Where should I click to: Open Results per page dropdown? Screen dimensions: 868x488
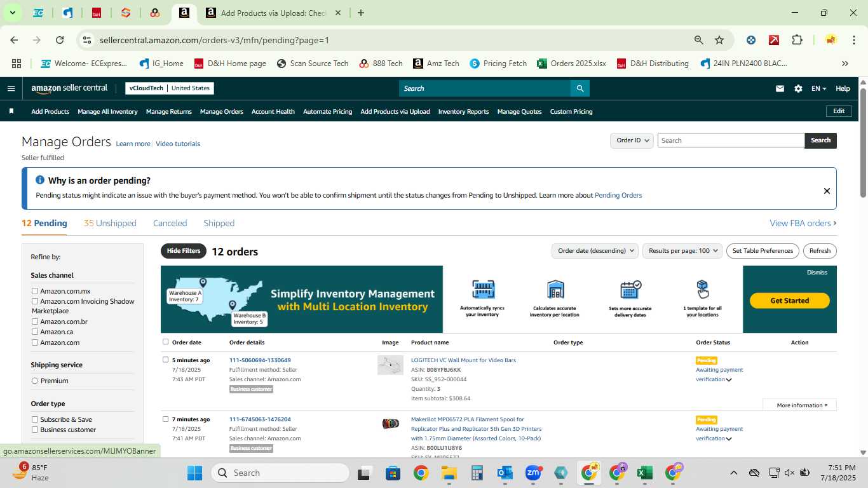[x=682, y=251]
